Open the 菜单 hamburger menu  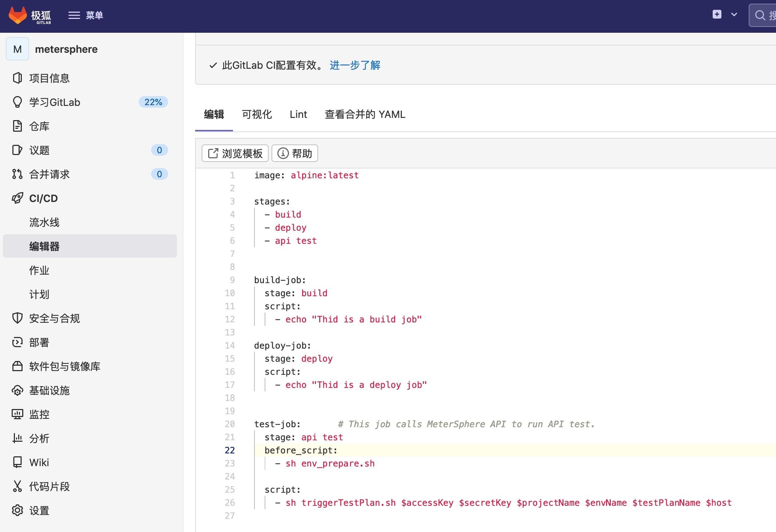click(74, 15)
